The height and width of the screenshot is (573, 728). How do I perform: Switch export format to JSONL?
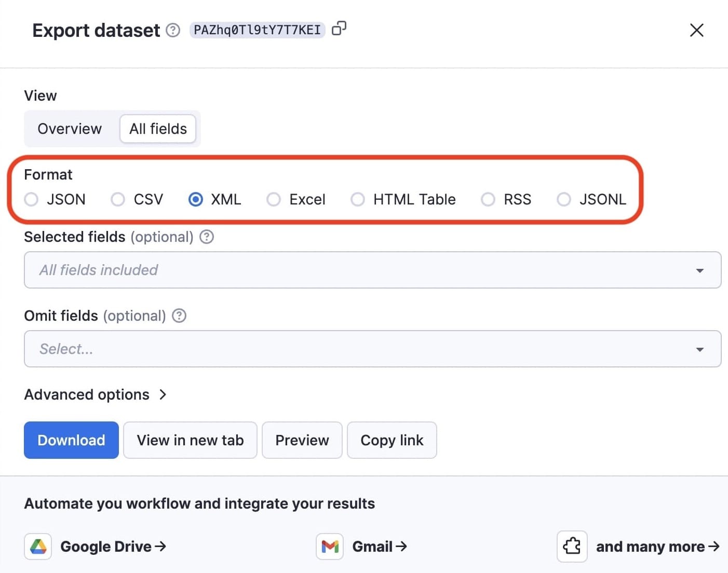coord(564,199)
